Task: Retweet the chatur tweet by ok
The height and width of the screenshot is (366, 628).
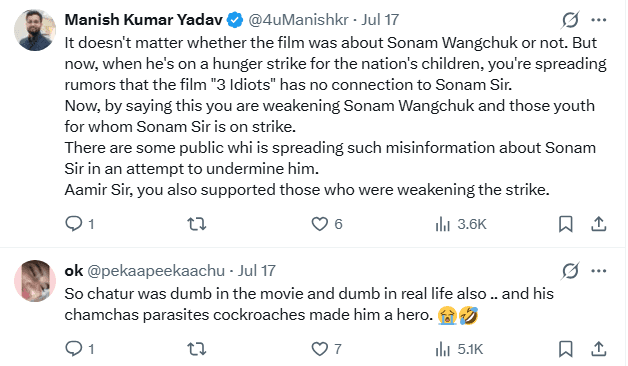Action: (197, 349)
